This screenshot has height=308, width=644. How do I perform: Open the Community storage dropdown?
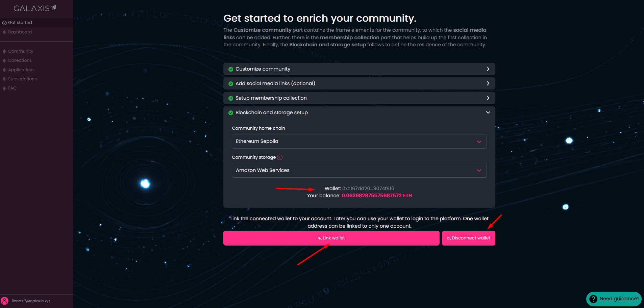(359, 170)
